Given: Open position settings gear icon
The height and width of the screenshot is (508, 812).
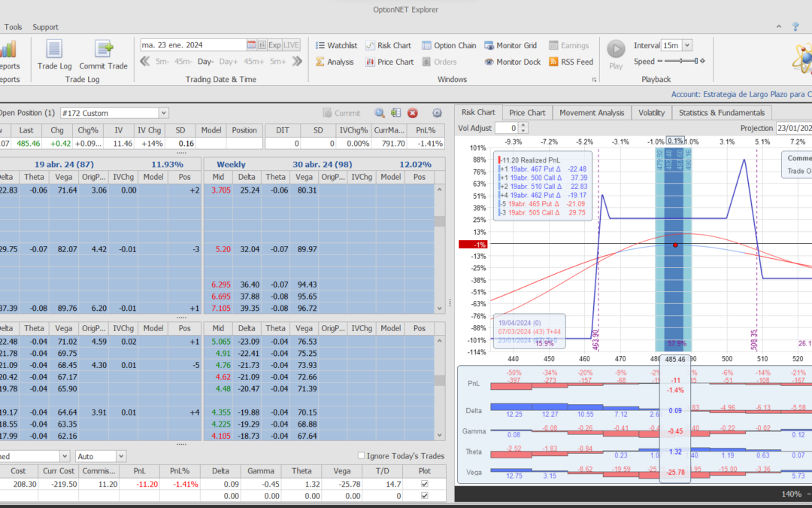Looking at the screenshot, I should pos(437,113).
